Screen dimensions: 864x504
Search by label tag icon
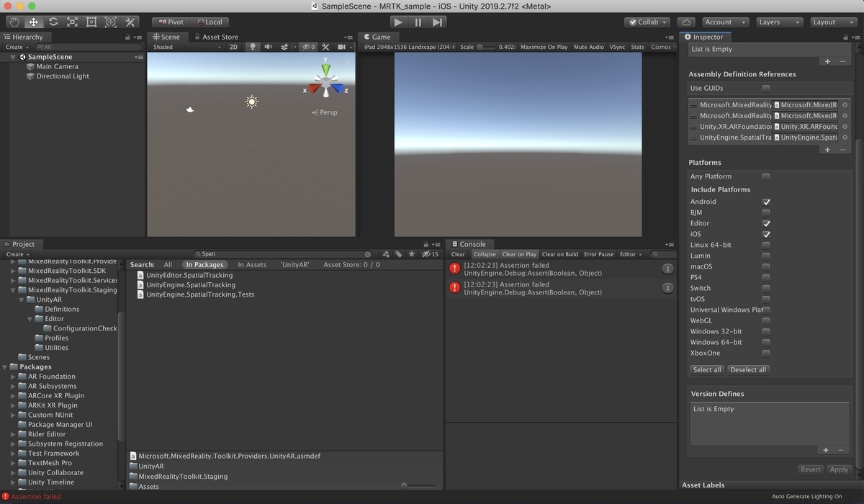(399, 254)
